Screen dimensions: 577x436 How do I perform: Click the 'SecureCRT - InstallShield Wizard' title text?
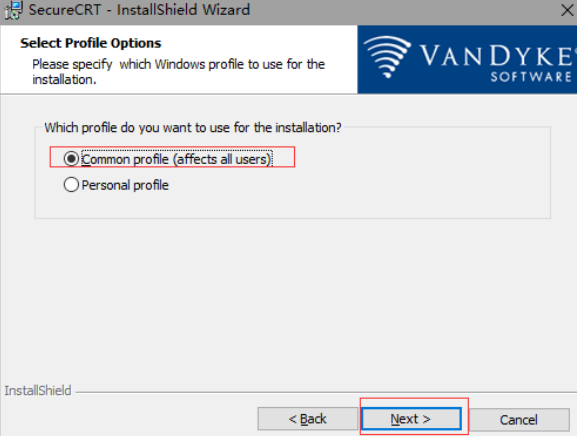click(x=139, y=10)
